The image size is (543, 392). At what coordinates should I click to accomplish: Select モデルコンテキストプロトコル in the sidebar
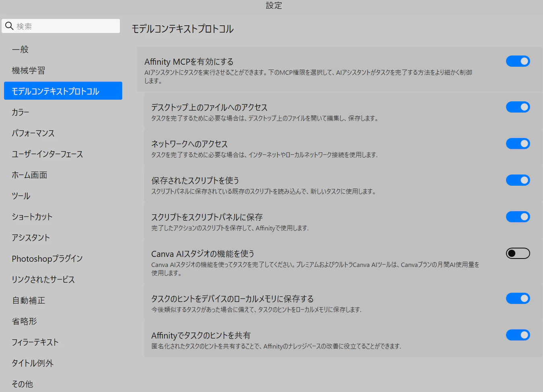(63, 91)
